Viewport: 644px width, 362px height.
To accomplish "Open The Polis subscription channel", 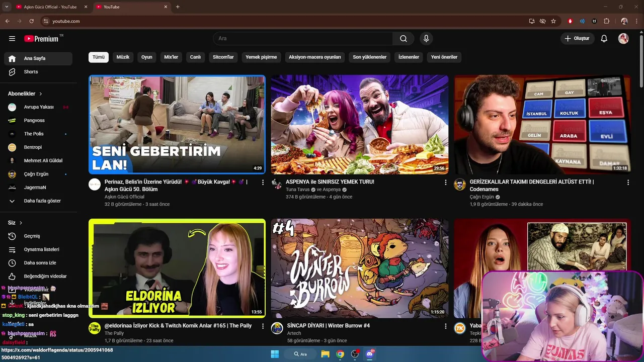I will click(38, 134).
